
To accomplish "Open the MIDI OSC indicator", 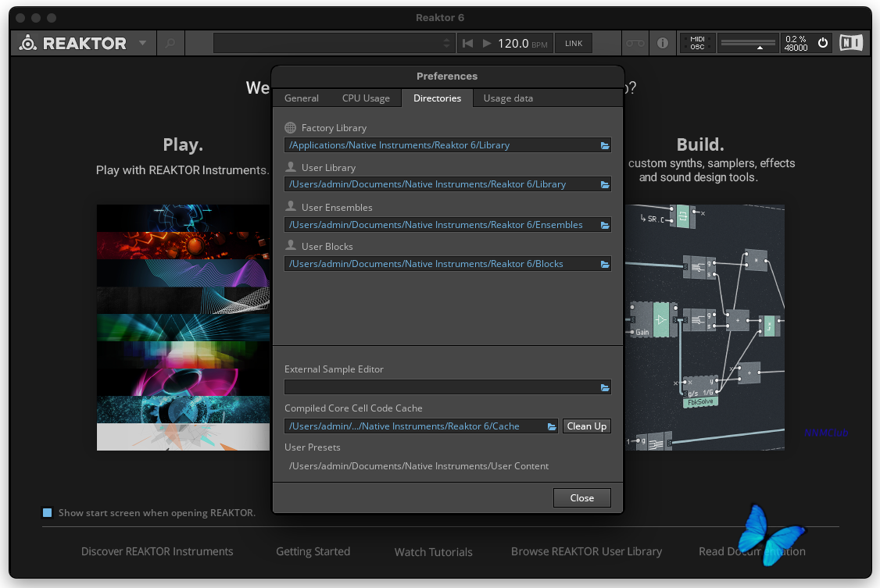I will (698, 43).
